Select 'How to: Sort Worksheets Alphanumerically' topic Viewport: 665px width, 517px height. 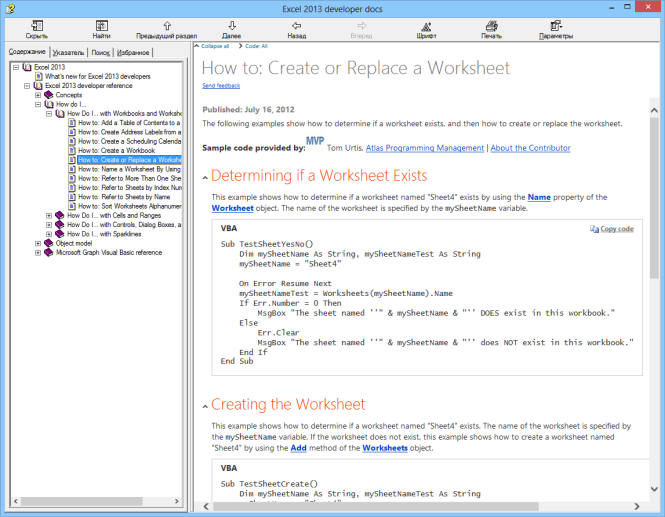(129, 206)
